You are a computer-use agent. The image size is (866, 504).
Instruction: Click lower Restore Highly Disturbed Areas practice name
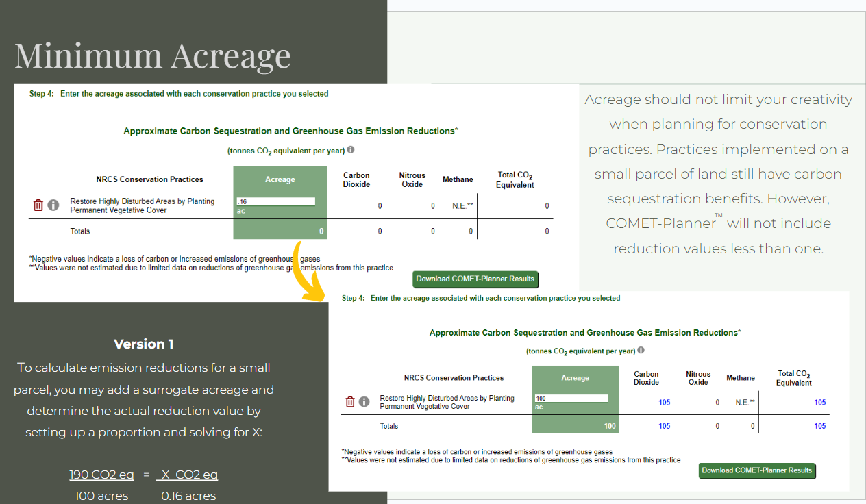coord(447,402)
